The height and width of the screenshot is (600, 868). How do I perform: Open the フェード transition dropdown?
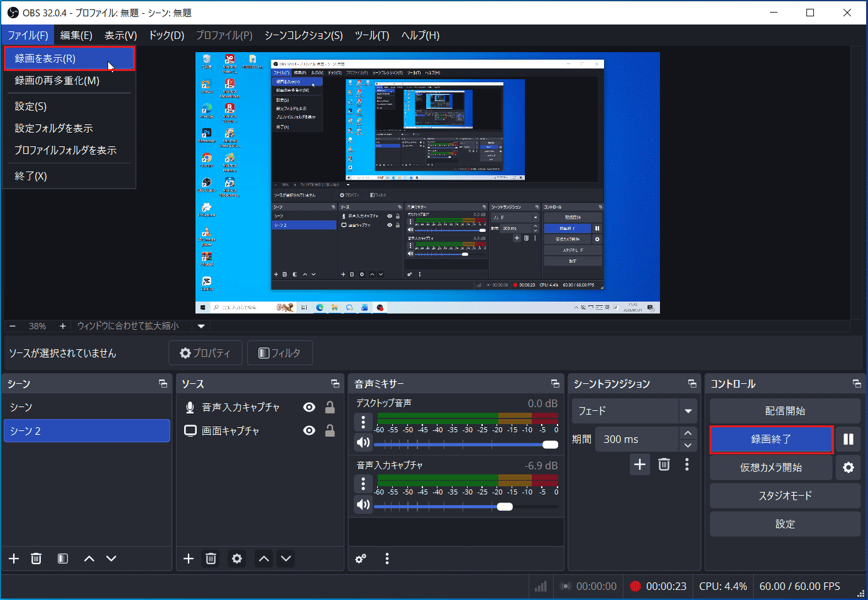coord(688,410)
